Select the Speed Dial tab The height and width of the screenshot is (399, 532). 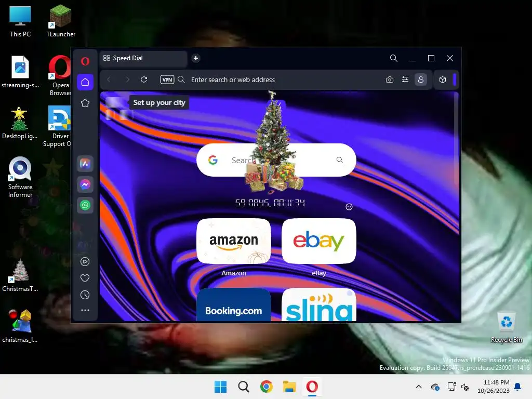tap(143, 58)
